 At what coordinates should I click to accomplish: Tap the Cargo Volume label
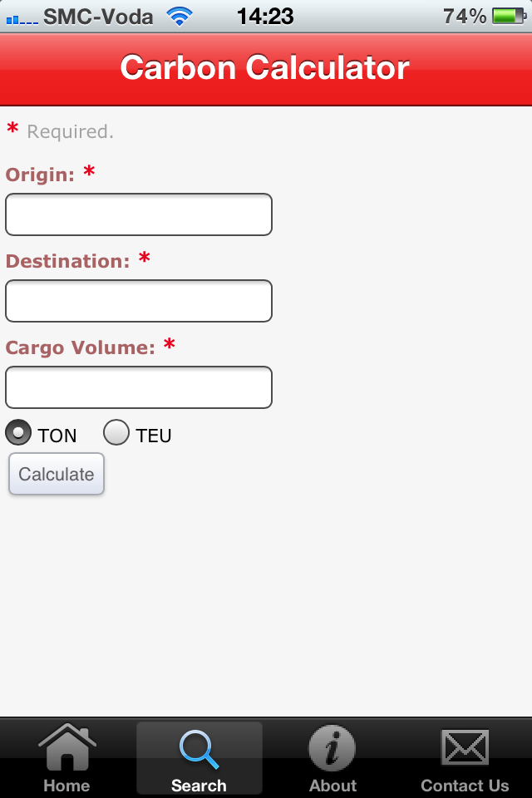(80, 347)
